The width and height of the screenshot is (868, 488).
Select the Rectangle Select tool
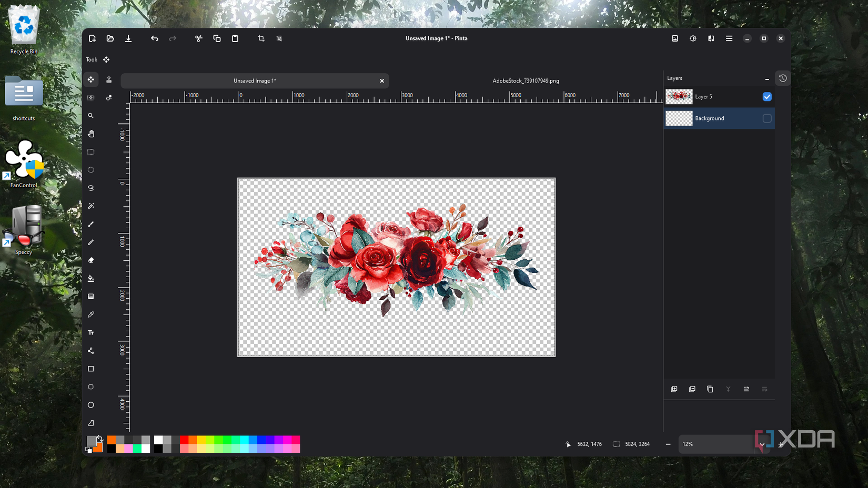tap(91, 152)
